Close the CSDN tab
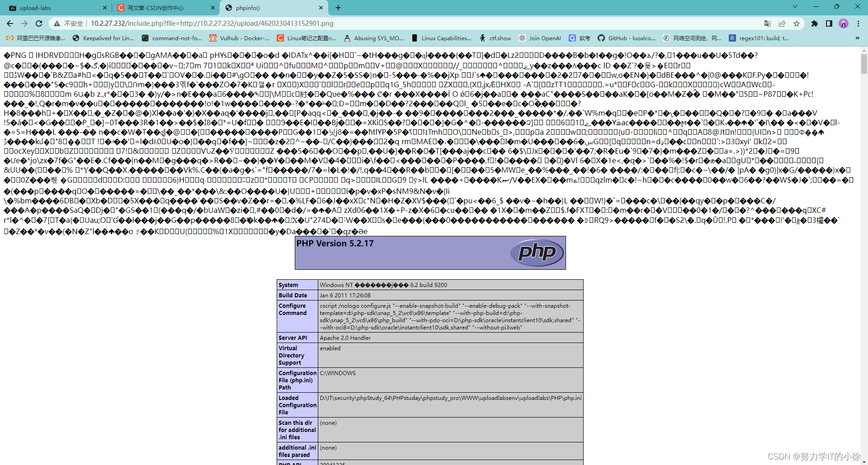Image resolution: width=868 pixels, height=465 pixels. [213, 8]
